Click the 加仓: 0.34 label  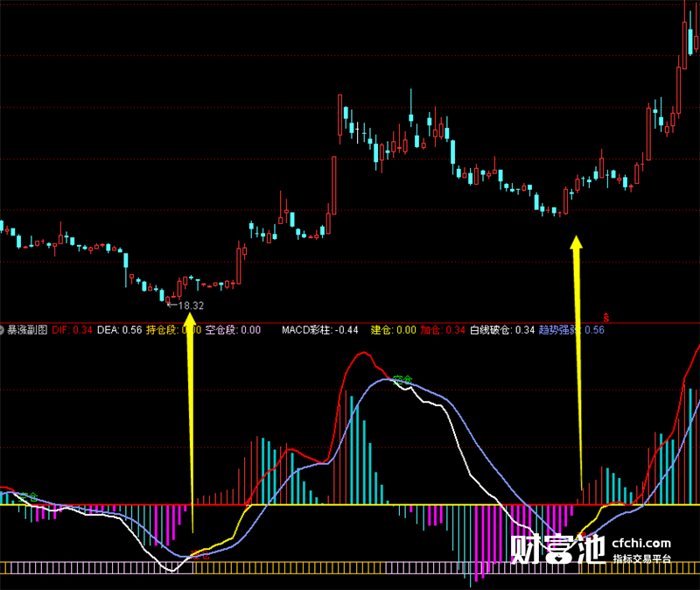pos(443,330)
